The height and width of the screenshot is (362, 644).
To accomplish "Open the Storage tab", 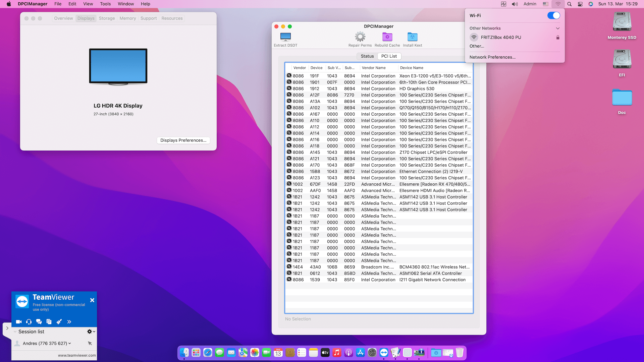I will pyautogui.click(x=107, y=18).
